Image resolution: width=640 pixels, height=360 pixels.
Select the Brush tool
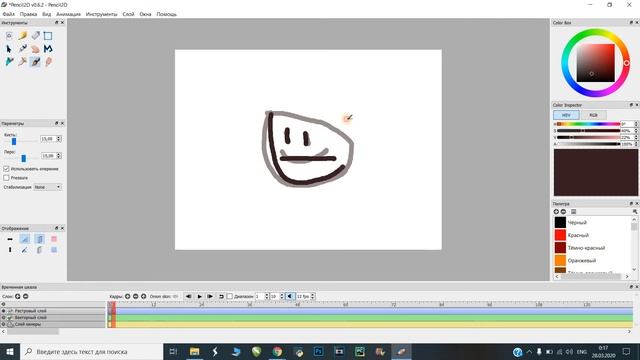click(36, 62)
